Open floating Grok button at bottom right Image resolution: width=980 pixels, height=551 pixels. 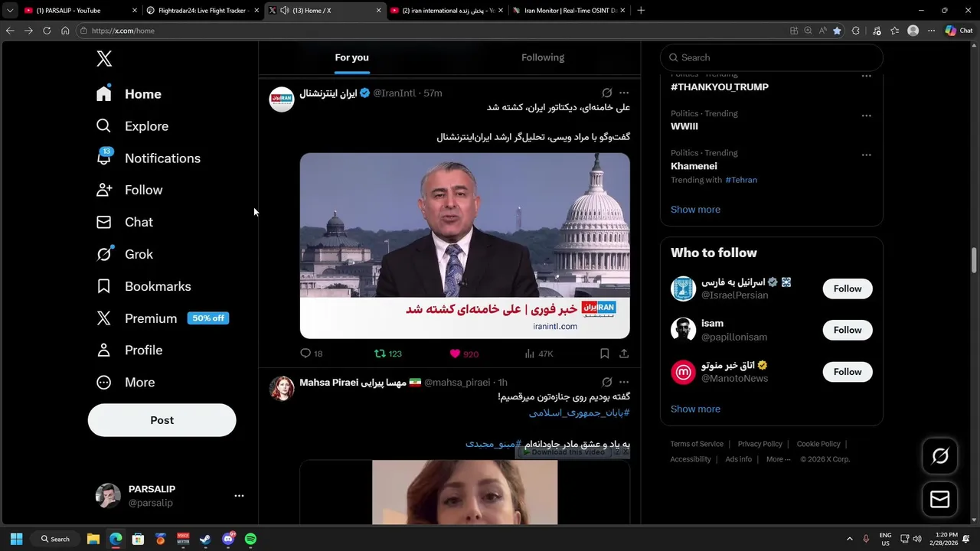point(939,456)
